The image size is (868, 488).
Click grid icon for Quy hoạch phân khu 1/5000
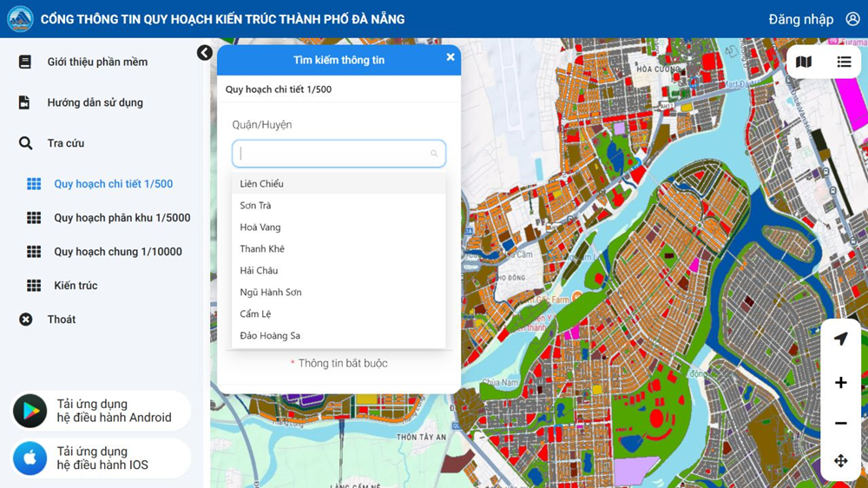pyautogui.click(x=34, y=218)
